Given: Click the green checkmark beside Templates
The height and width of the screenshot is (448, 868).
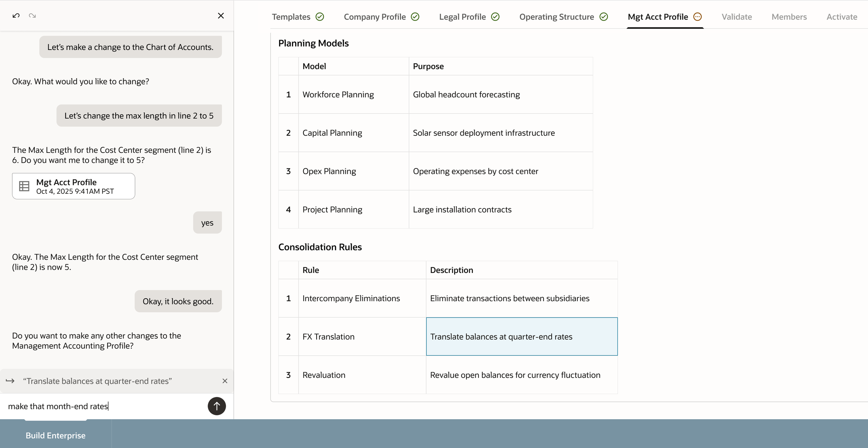Looking at the screenshot, I should click(320, 17).
